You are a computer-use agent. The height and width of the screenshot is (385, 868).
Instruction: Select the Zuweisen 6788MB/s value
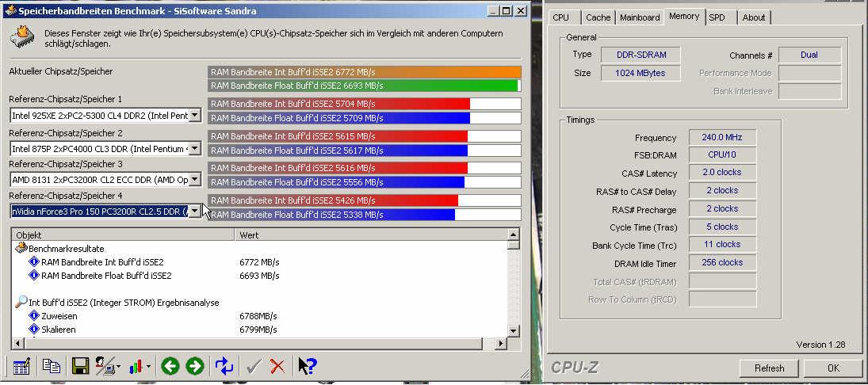click(x=258, y=316)
